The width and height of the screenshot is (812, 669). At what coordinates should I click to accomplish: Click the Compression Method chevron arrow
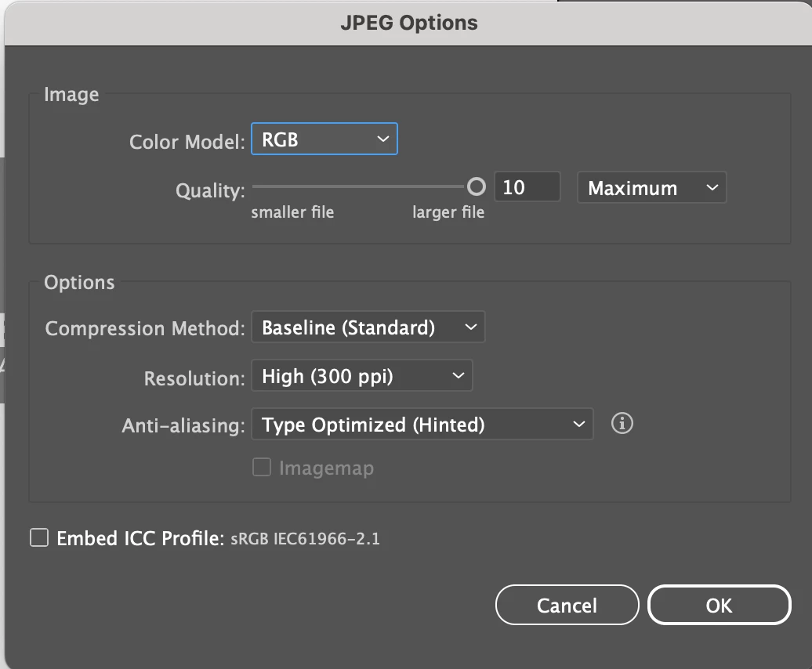[x=469, y=327]
